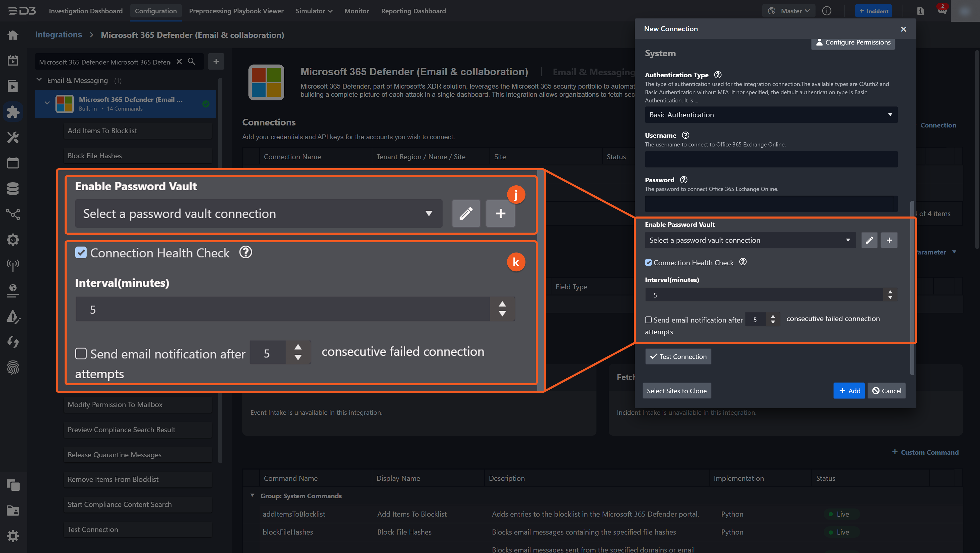Increase the Interval minutes stepper value

click(x=890, y=292)
